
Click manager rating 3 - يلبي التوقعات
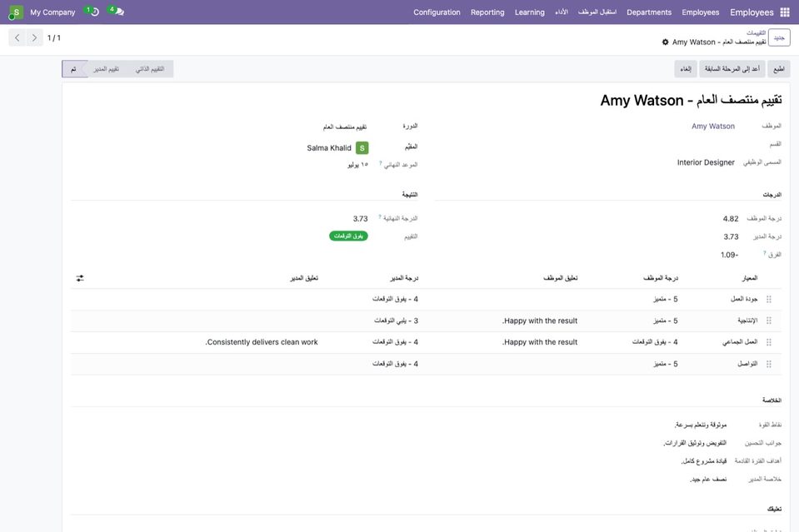[396, 321]
